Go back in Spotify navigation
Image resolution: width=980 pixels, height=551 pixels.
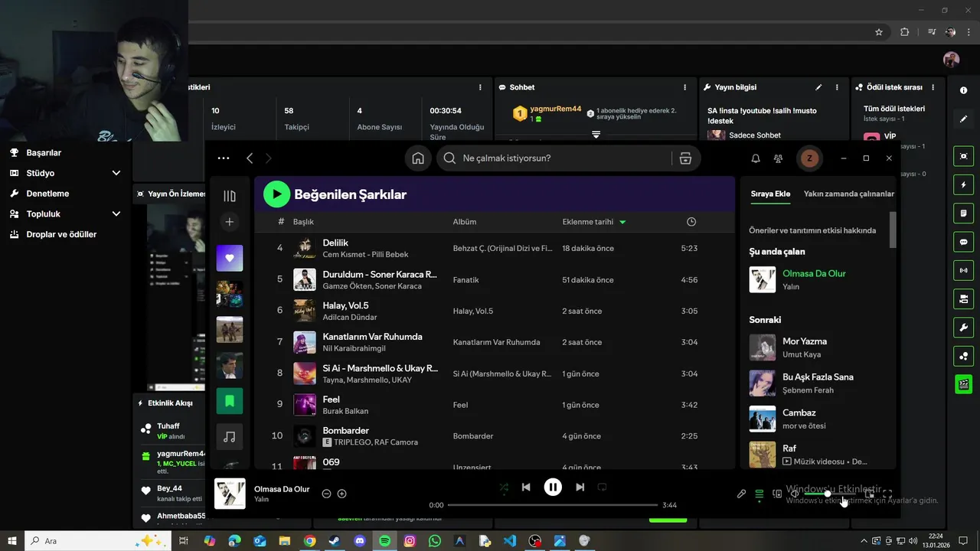pyautogui.click(x=250, y=158)
